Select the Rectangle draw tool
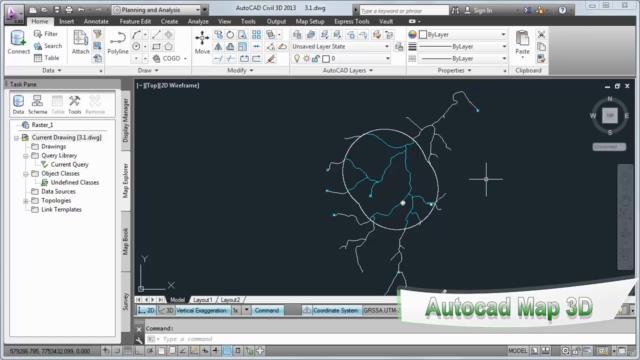 (156, 47)
